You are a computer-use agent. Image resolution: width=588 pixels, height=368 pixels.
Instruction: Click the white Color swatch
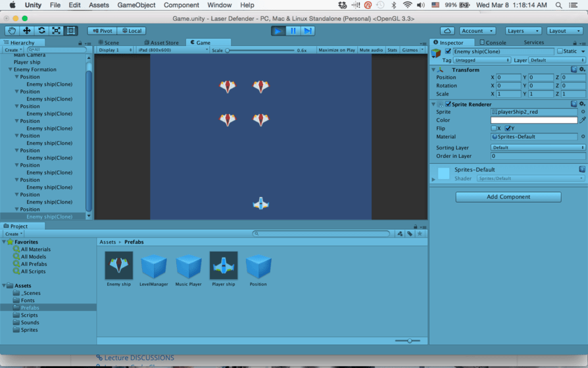click(534, 120)
